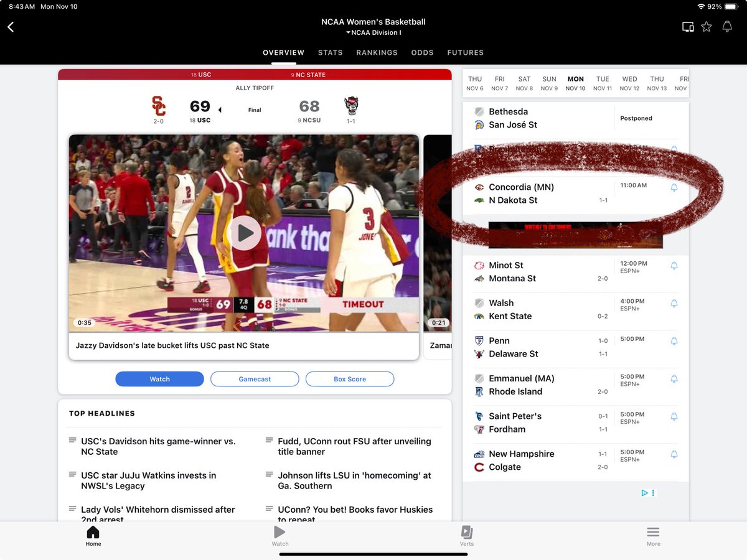This screenshot has width=747, height=560.
Task: Tap the New Hampshire team logo
Action: (x=479, y=454)
